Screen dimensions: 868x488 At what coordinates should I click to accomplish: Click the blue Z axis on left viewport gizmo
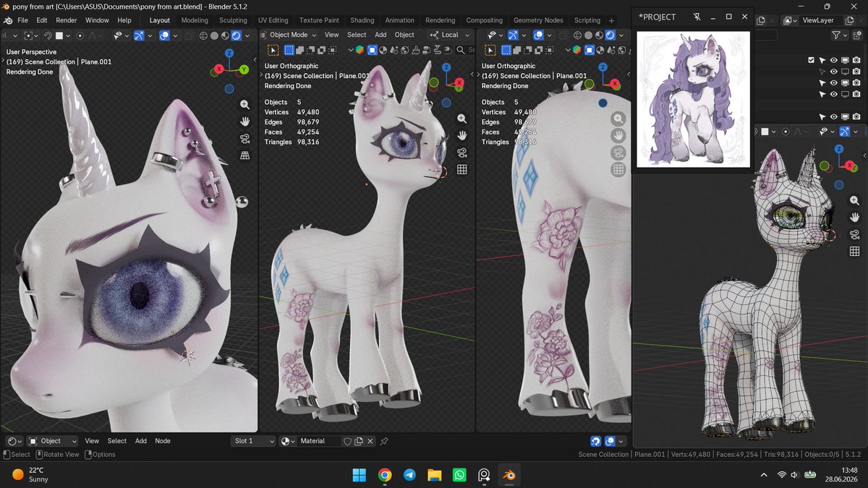click(x=229, y=53)
